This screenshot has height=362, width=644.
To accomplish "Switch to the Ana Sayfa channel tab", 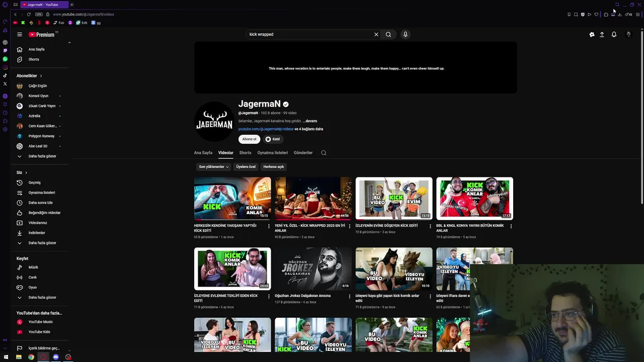I will pyautogui.click(x=203, y=153).
